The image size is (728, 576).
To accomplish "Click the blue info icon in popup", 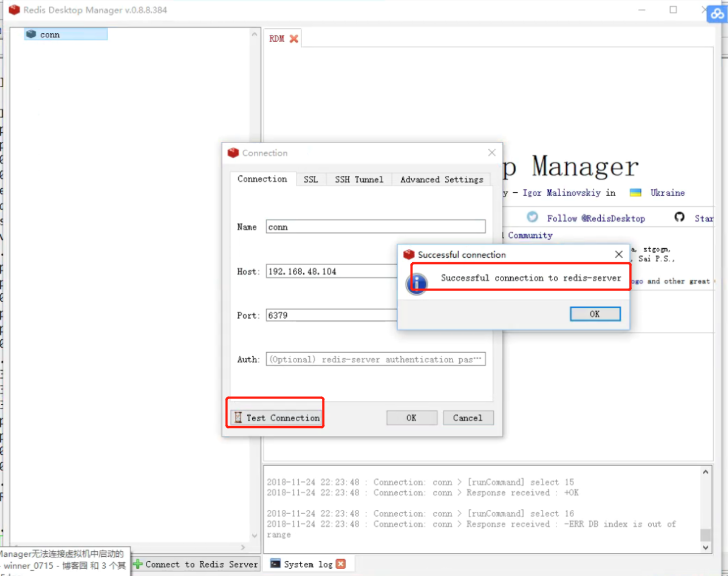I will 417,283.
